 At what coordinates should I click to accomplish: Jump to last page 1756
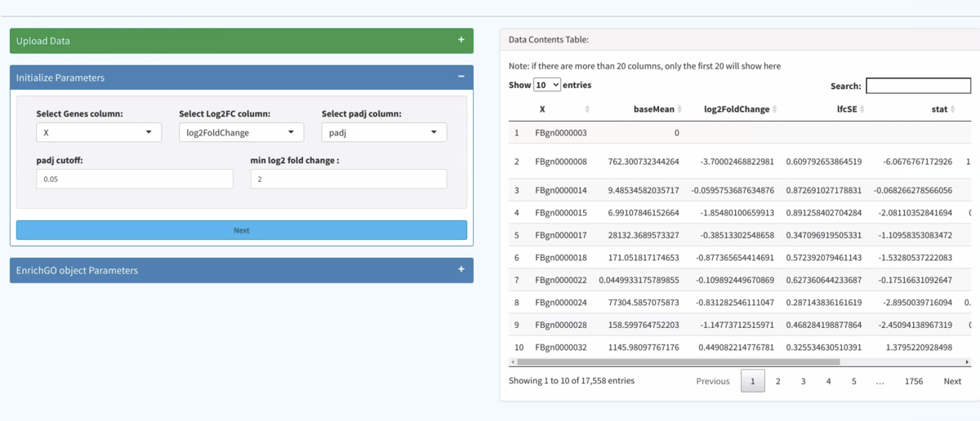pos(914,381)
